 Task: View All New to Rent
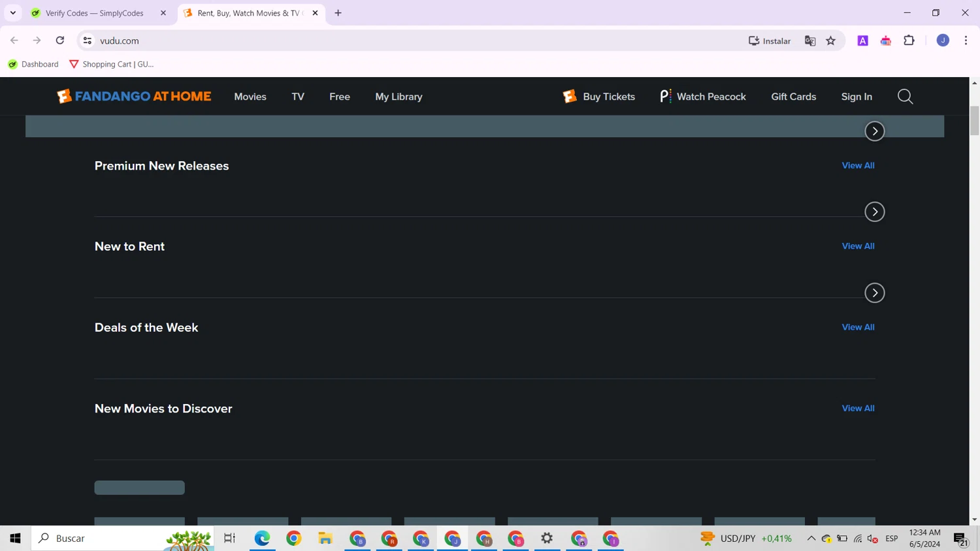858,246
